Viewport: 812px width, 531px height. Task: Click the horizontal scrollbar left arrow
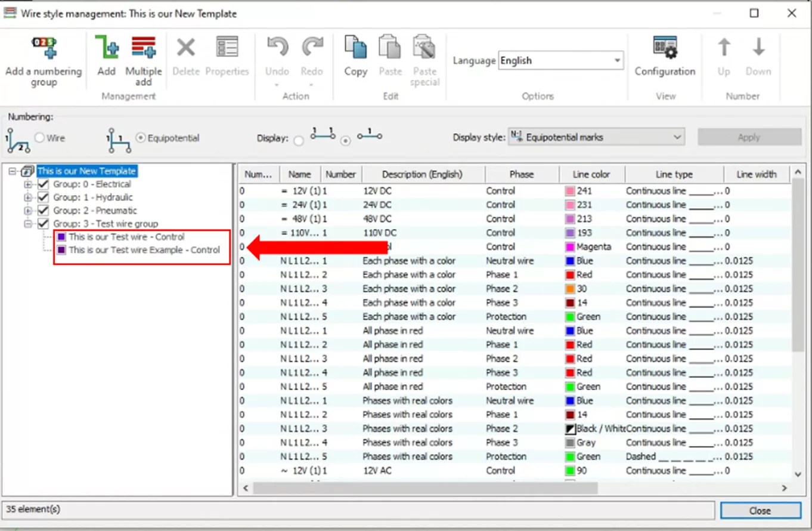[x=246, y=488]
